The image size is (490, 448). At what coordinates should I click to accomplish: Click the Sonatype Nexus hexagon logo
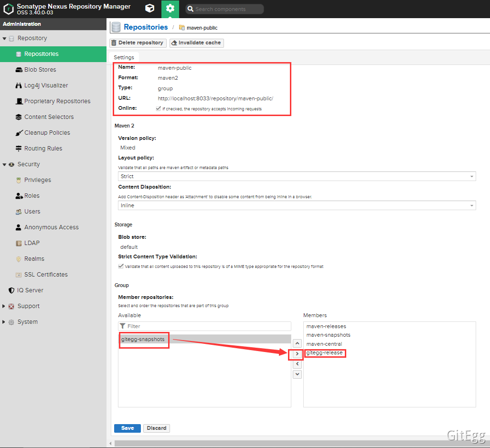[9, 9]
